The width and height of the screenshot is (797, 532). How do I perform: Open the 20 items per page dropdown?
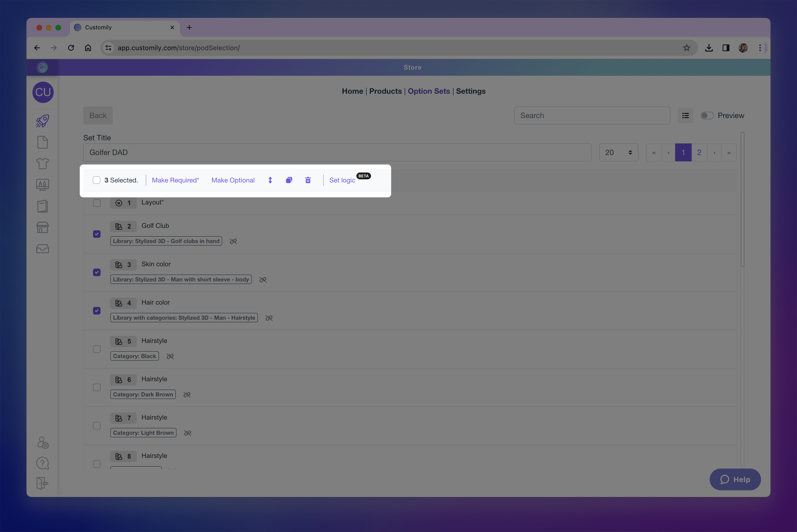pos(618,152)
